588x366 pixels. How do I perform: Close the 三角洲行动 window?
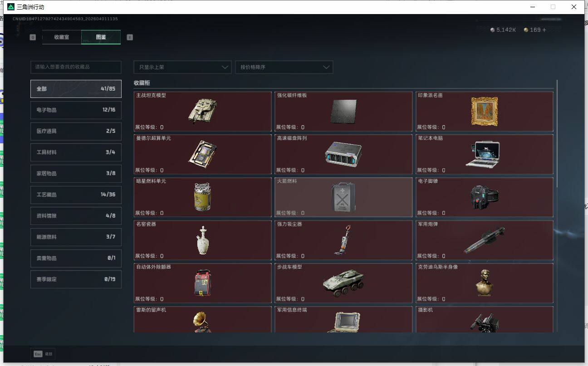point(574,7)
